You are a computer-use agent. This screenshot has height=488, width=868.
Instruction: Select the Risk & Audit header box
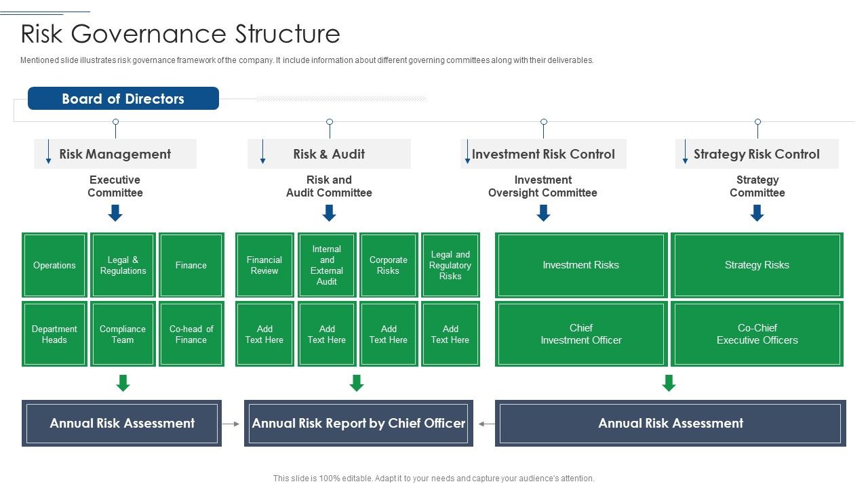coord(329,154)
